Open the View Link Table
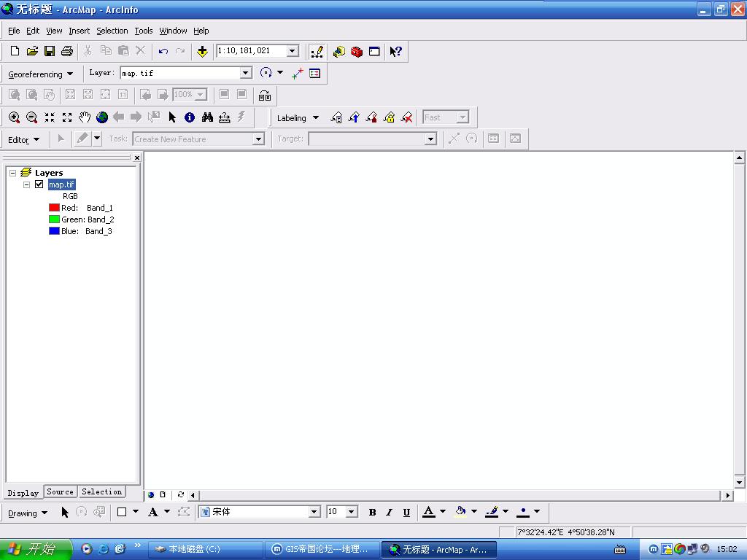The image size is (747, 560). [315, 74]
